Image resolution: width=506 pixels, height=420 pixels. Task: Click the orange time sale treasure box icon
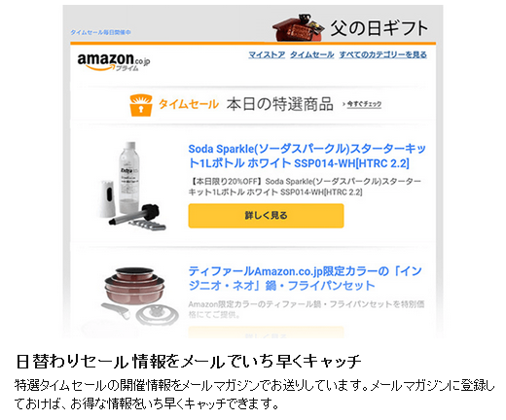tap(141, 105)
